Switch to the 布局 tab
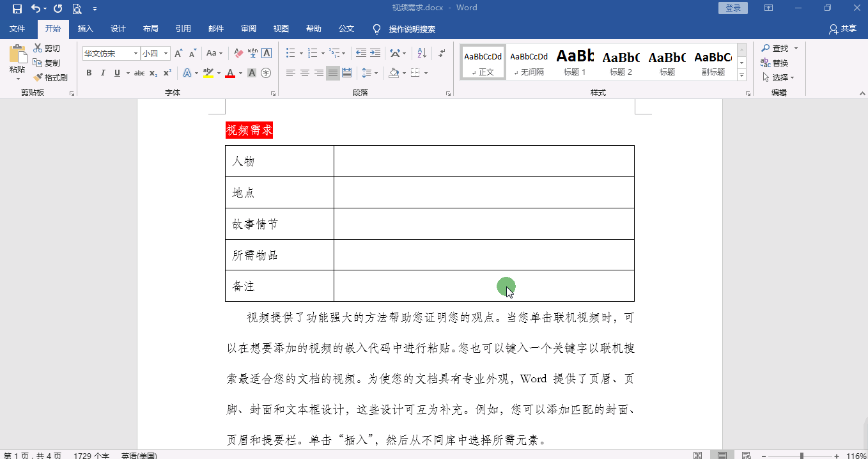The height and width of the screenshot is (459, 868). click(x=151, y=29)
